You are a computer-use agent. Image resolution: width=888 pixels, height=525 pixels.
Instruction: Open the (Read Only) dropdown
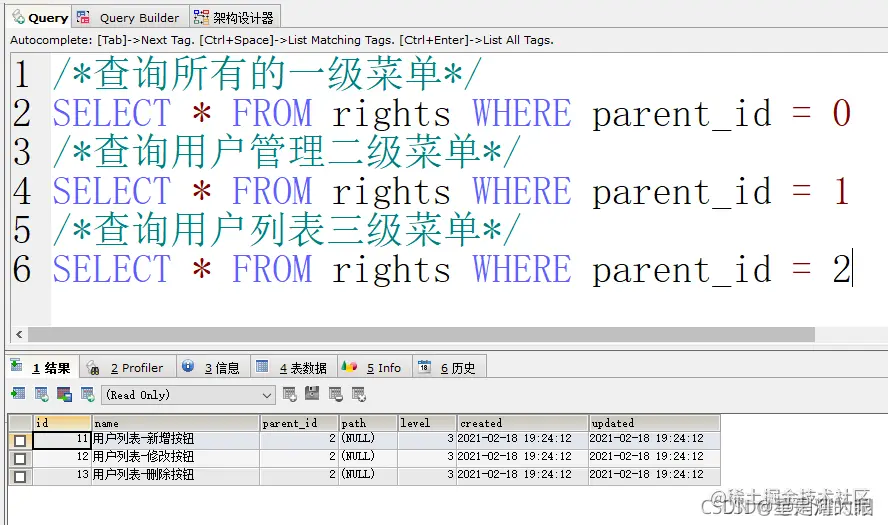188,395
